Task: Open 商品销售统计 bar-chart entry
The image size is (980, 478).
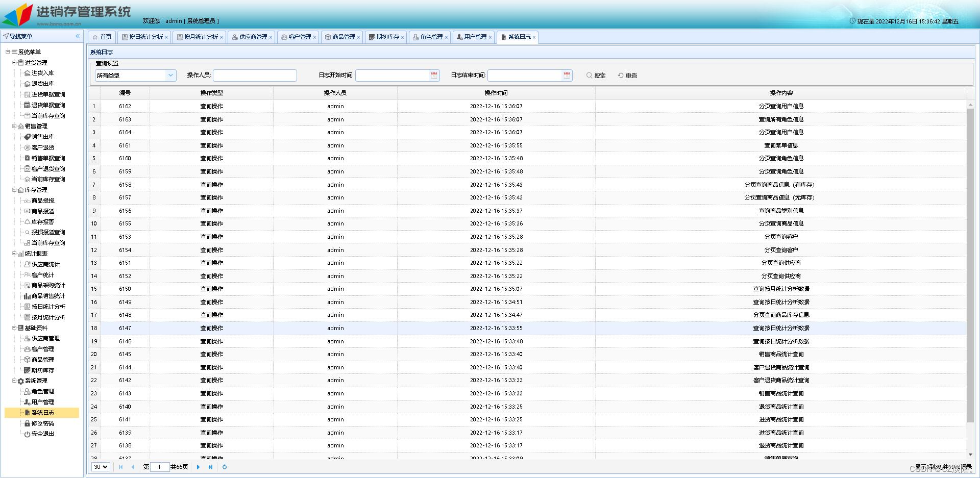Action: coord(48,296)
